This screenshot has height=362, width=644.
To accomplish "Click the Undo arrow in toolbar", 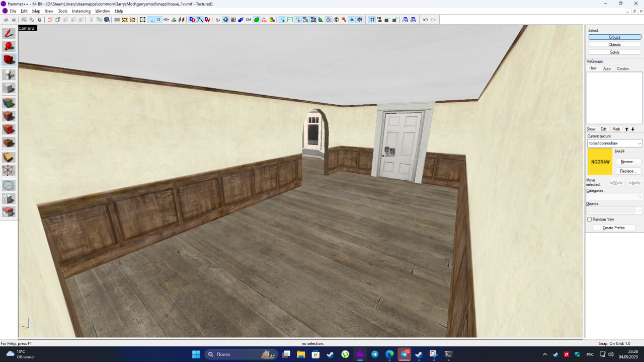I will [x=425, y=20].
